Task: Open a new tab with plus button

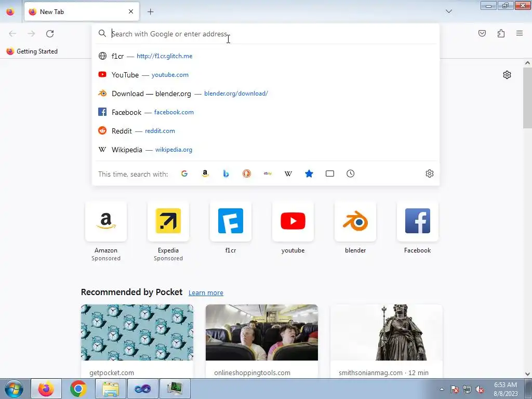Action: click(x=151, y=12)
